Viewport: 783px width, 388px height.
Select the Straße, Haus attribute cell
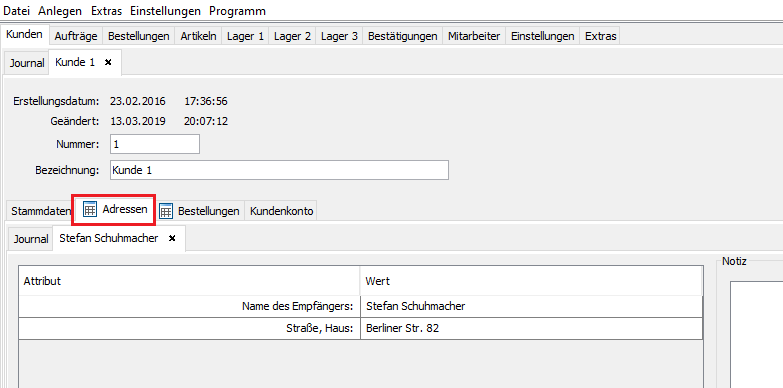pyautogui.click(x=189, y=329)
